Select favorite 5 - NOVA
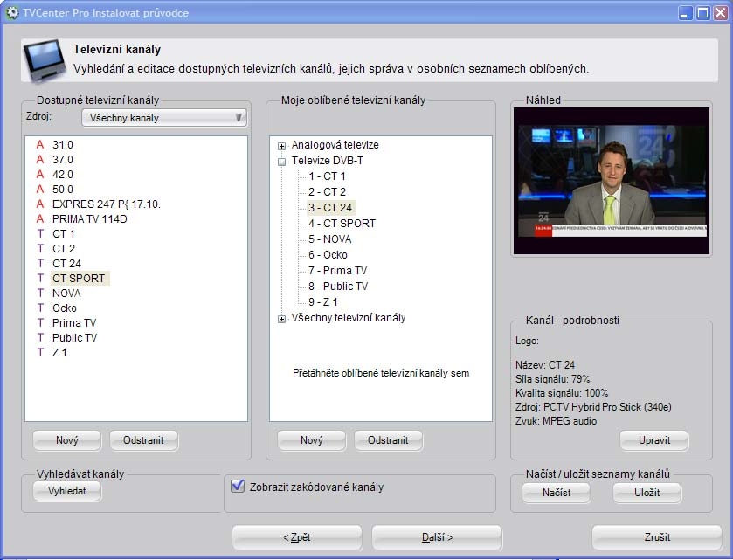The height and width of the screenshot is (560, 733). 329,239
